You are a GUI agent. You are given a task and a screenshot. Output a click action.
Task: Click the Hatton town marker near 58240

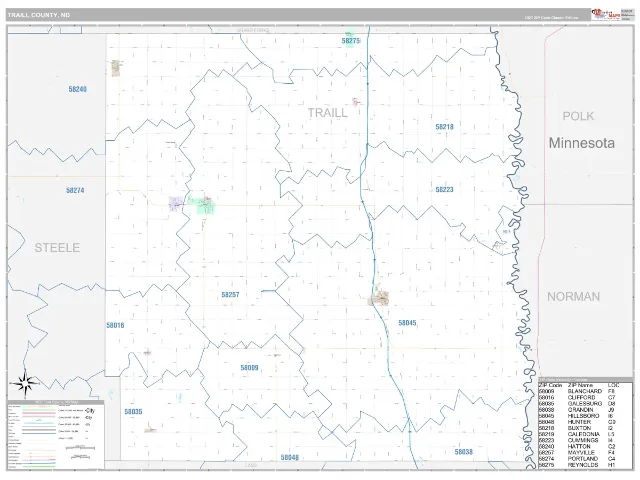(x=116, y=68)
